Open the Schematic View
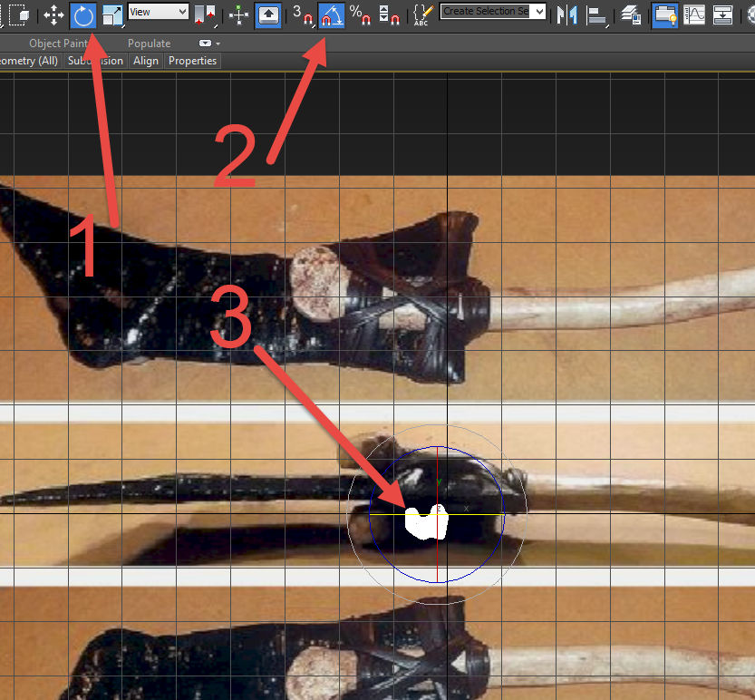Screen dimensions: 755x700 (x=721, y=15)
